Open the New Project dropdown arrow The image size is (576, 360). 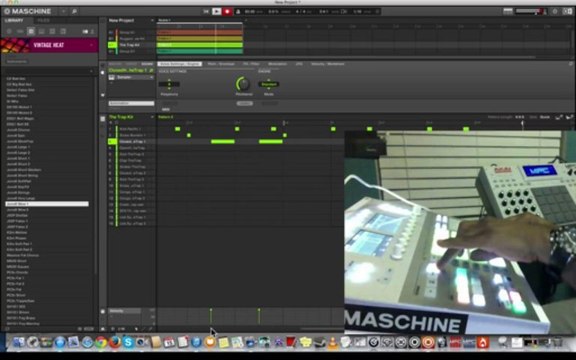pos(152,20)
